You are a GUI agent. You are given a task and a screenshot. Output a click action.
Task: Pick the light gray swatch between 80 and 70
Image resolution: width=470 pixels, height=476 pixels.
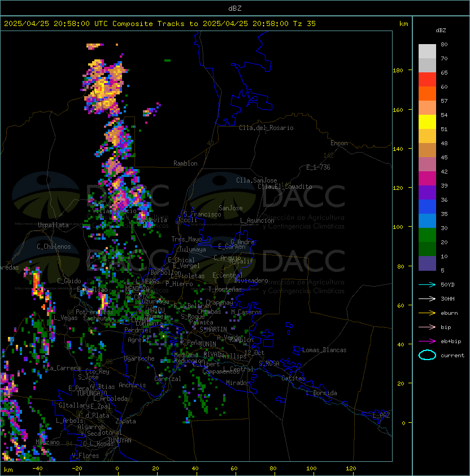(x=427, y=51)
